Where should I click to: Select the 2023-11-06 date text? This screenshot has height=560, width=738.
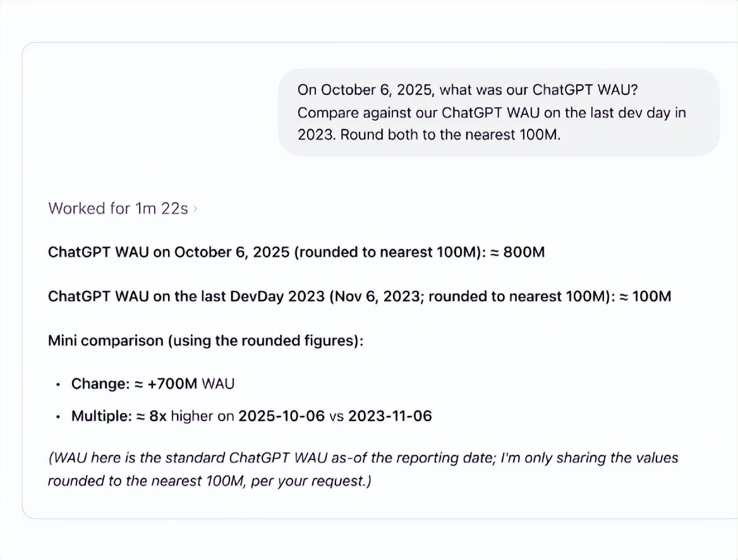click(390, 417)
